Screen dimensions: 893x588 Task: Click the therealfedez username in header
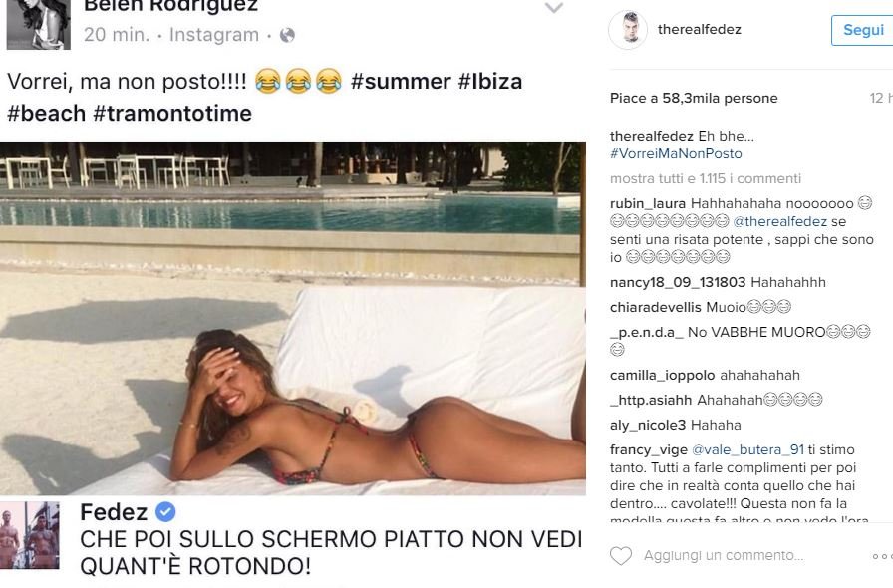(700, 30)
